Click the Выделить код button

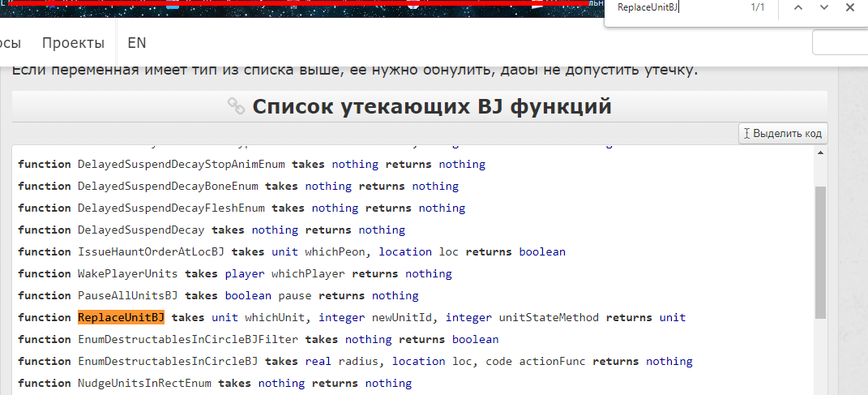point(783,134)
